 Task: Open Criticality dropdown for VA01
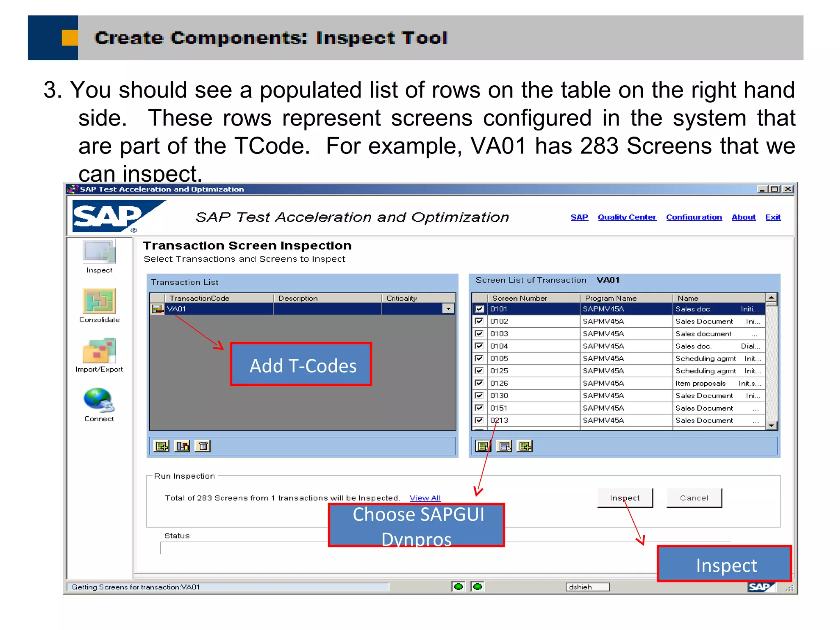coord(448,309)
